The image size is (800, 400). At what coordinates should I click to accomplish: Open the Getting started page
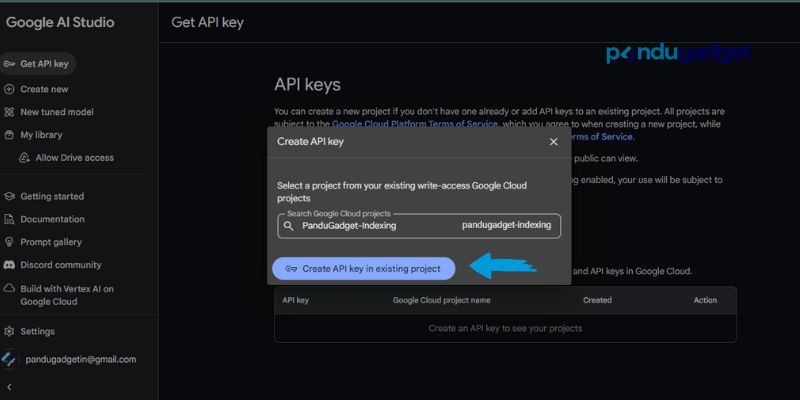click(x=52, y=196)
